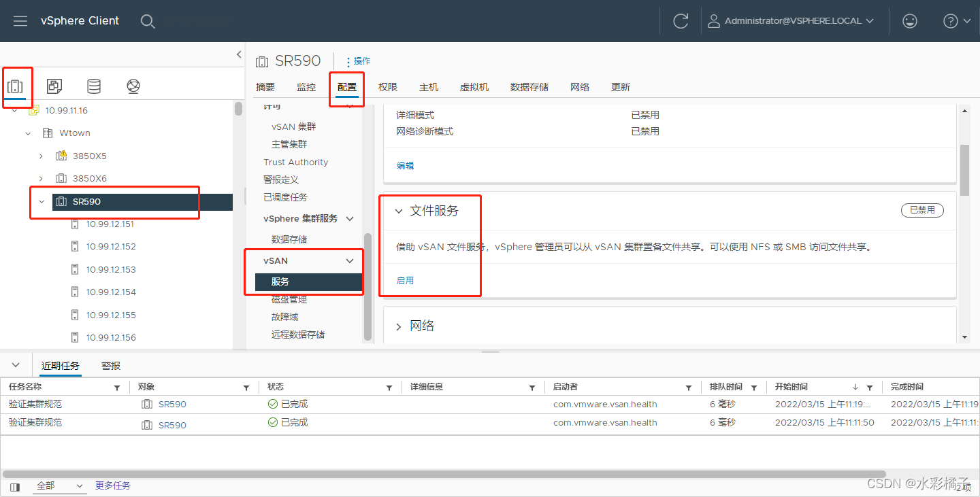Image resolution: width=980 pixels, height=497 pixels.
Task: Collapse the 文件服务 section
Action: (399, 211)
